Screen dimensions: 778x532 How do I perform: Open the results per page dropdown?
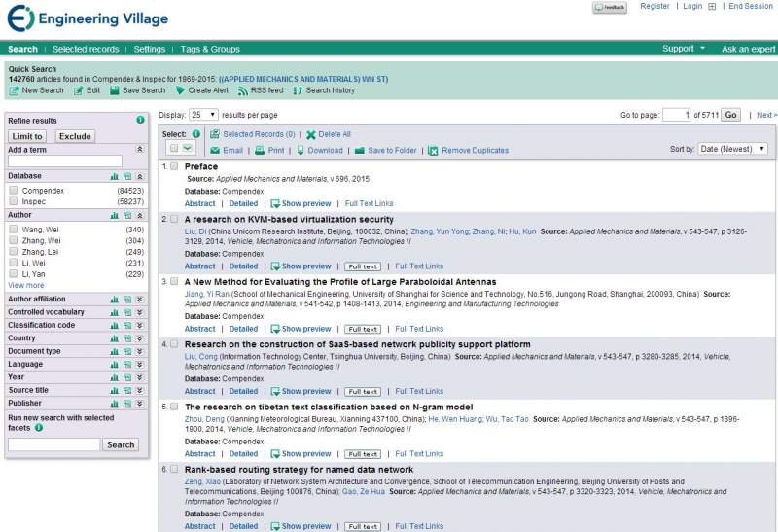[x=203, y=115]
